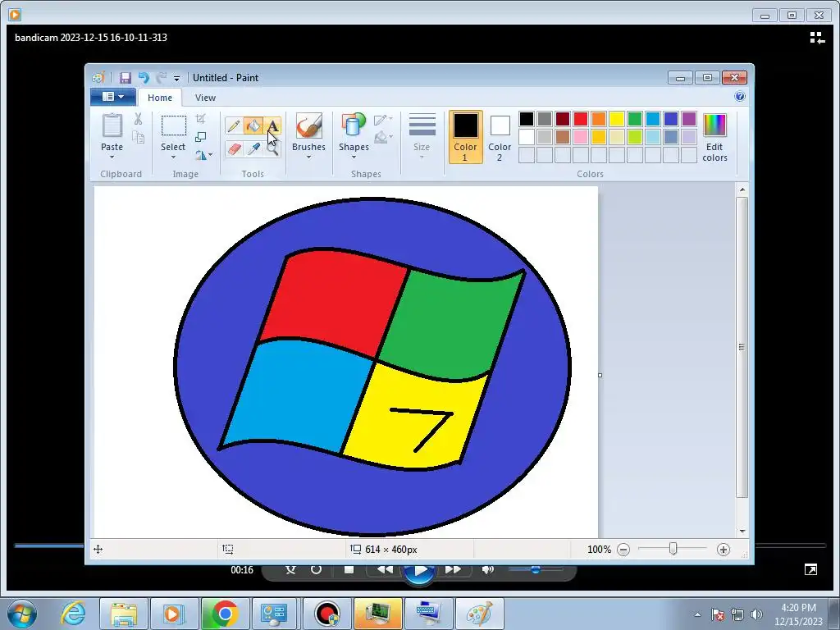Open Google Chrome from the taskbar
This screenshot has height=630, width=840.
pyautogui.click(x=225, y=614)
